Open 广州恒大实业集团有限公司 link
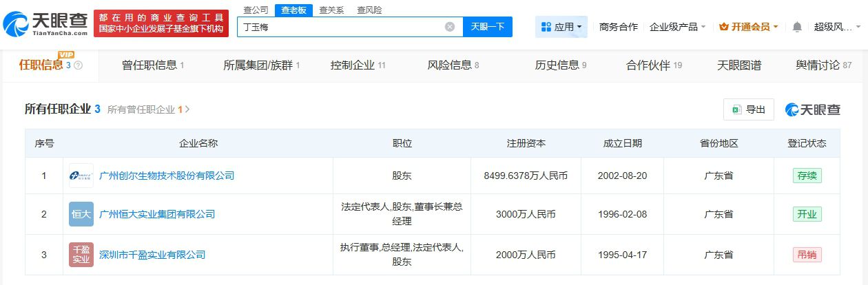The image size is (868, 285). [157, 214]
